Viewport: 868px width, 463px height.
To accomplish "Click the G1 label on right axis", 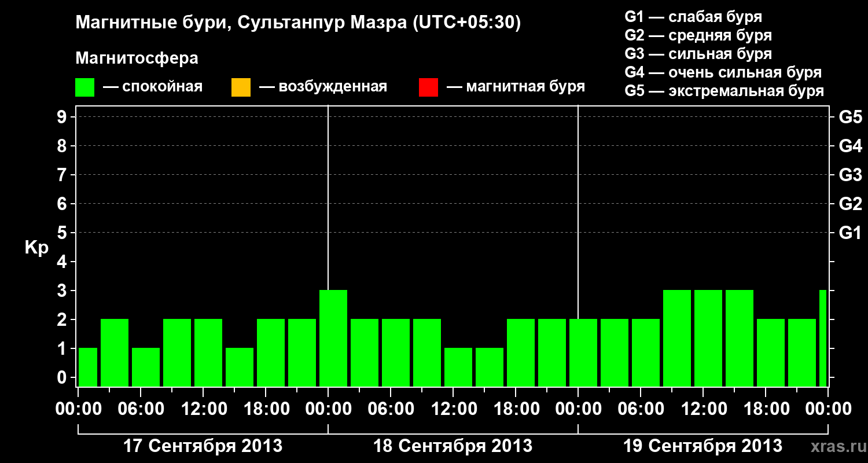I will (x=851, y=233).
